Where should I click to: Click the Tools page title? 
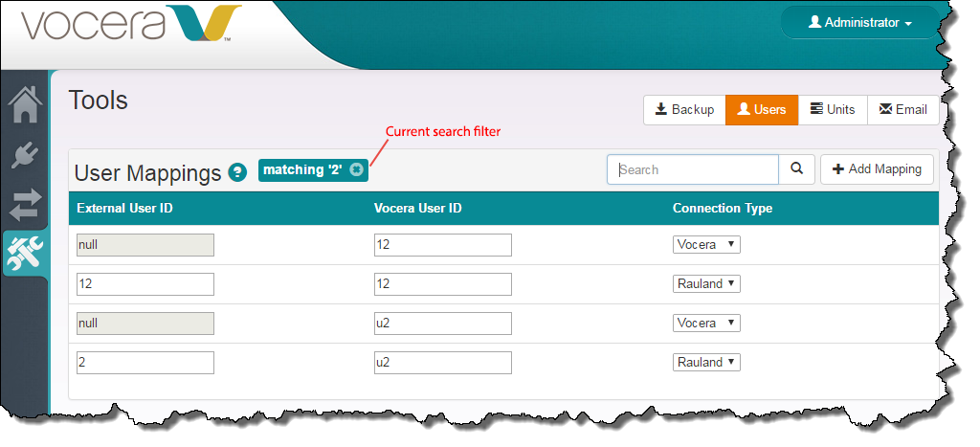coord(99,101)
